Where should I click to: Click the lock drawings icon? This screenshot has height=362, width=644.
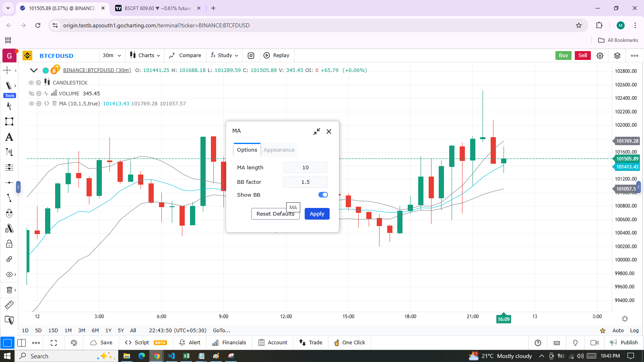pos(9,244)
